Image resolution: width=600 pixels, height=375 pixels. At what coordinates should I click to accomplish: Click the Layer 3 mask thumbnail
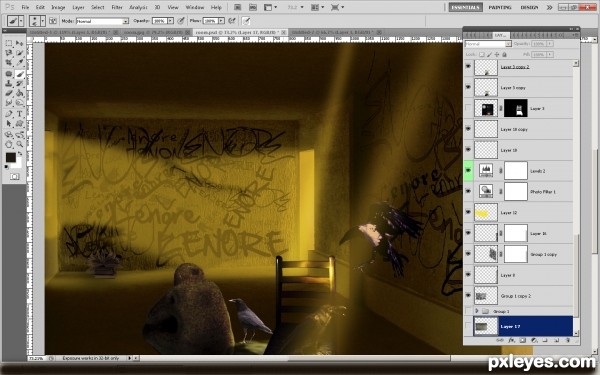(515, 108)
